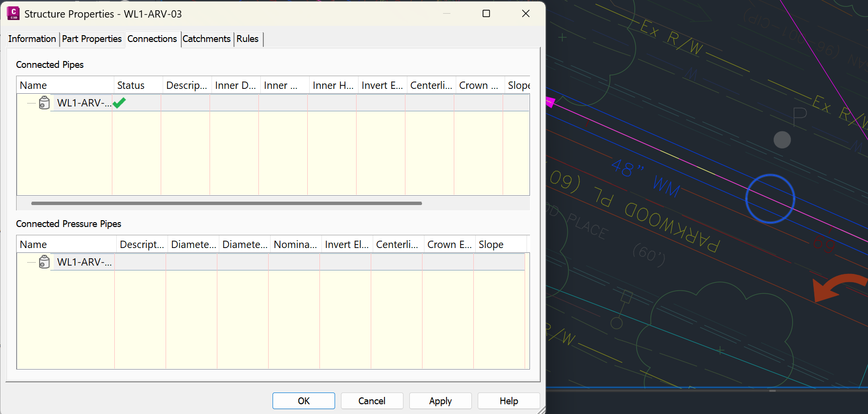The width and height of the screenshot is (868, 414).
Task: Click the Inner D... column header
Action: click(235, 85)
